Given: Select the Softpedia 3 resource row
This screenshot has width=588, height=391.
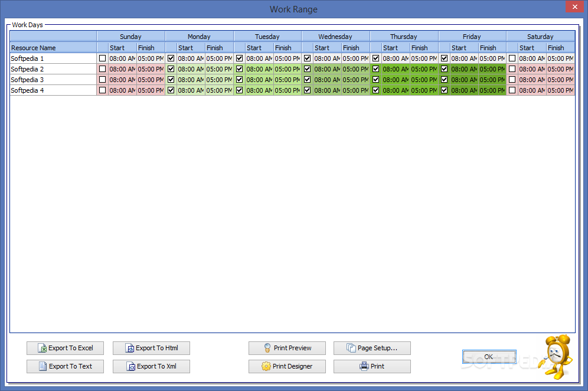Looking at the screenshot, I should tap(53, 80).
